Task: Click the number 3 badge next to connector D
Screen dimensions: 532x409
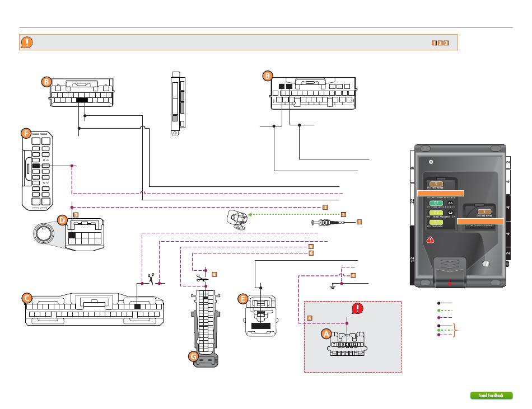Action: tap(76, 215)
